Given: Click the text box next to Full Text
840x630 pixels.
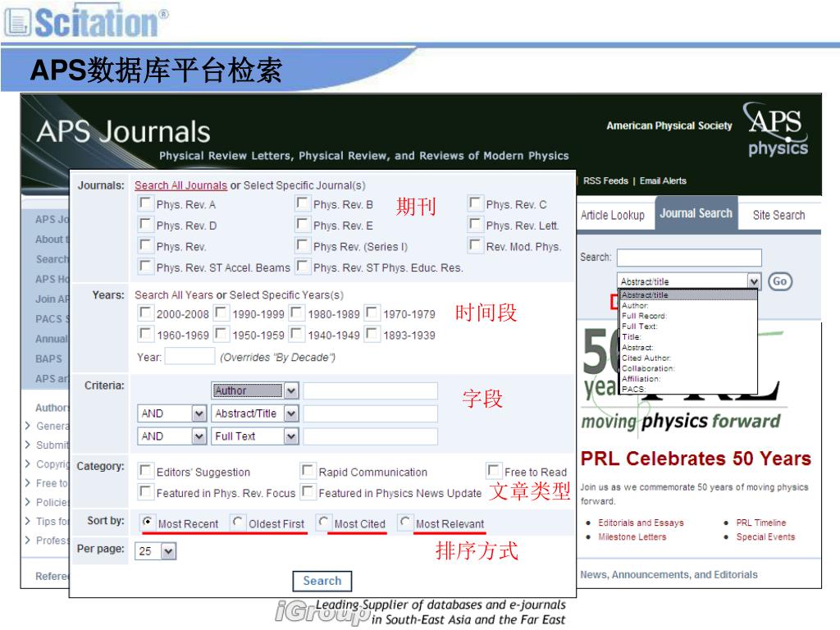Looking at the screenshot, I should point(370,436).
